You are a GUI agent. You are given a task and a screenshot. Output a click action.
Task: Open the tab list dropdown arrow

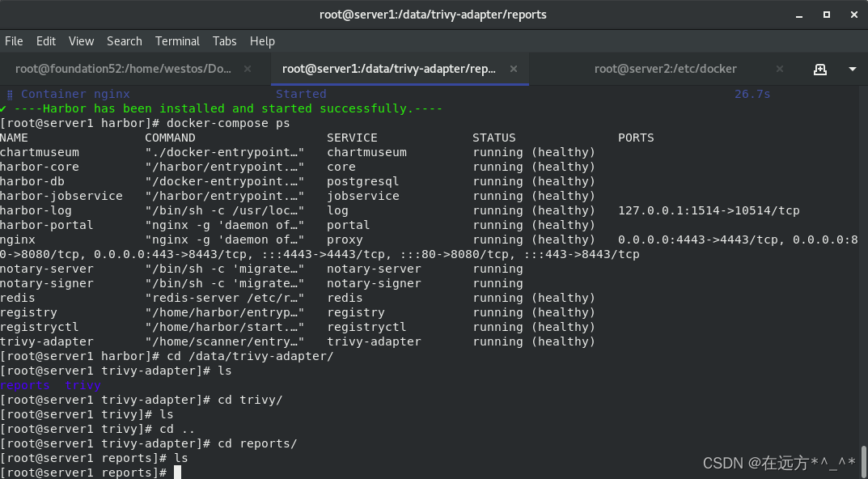point(853,70)
